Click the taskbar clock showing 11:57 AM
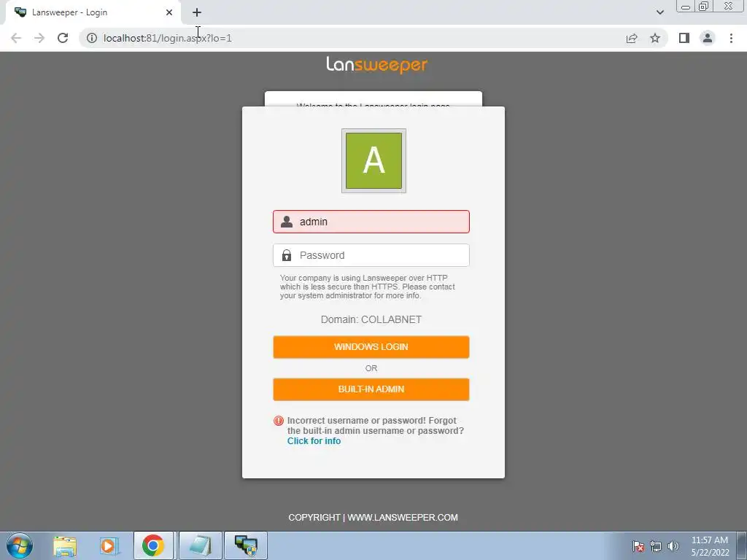This screenshot has width=747, height=560. (x=710, y=545)
